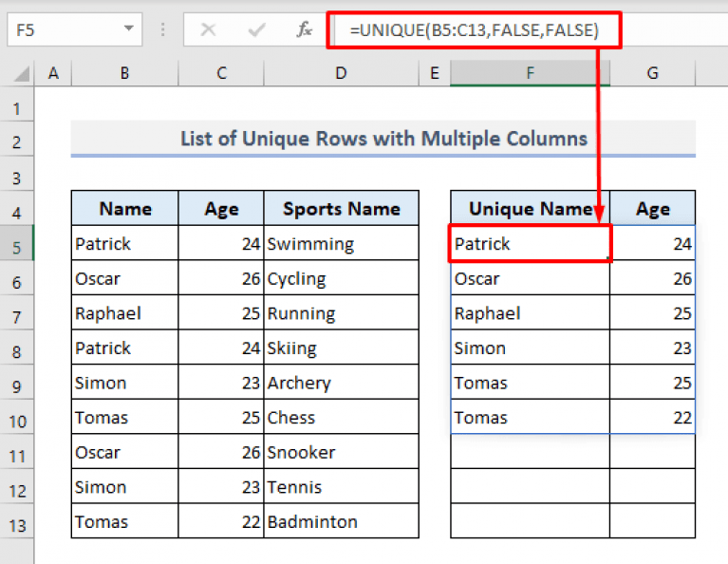Select column C header
The image size is (728, 564).
pyautogui.click(x=221, y=73)
